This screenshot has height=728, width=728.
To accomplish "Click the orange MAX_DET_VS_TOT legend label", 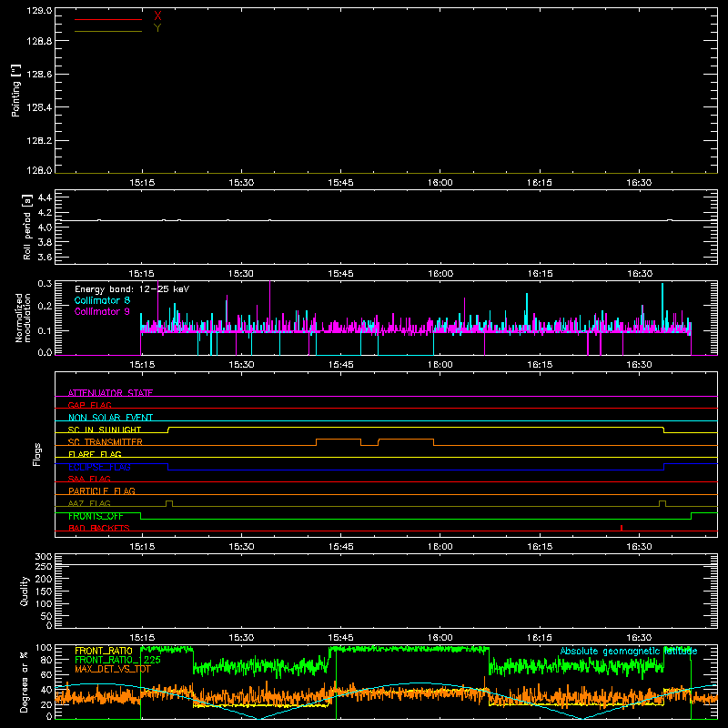I will coord(113,669).
